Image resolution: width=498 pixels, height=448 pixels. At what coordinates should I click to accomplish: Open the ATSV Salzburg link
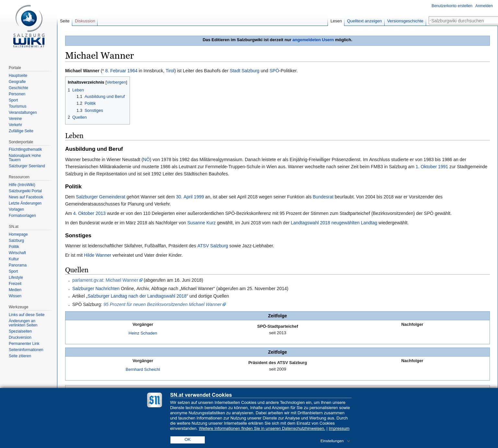213,246
